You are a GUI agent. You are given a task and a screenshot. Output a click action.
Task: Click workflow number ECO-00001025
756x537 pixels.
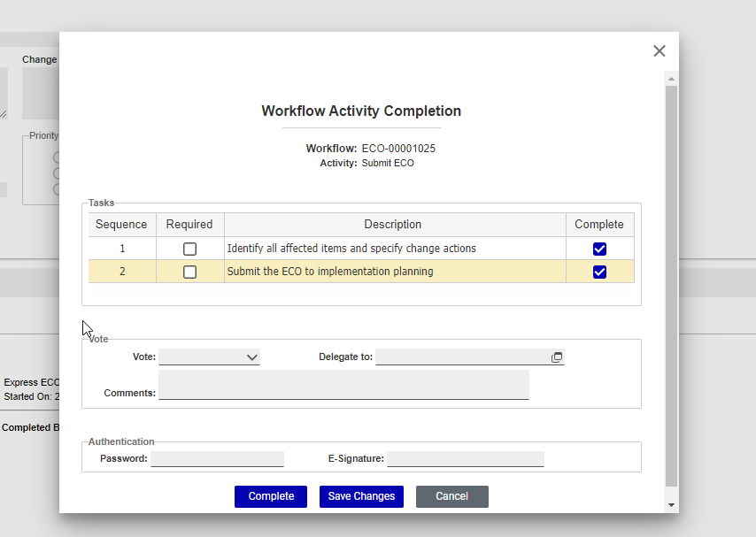coord(398,149)
